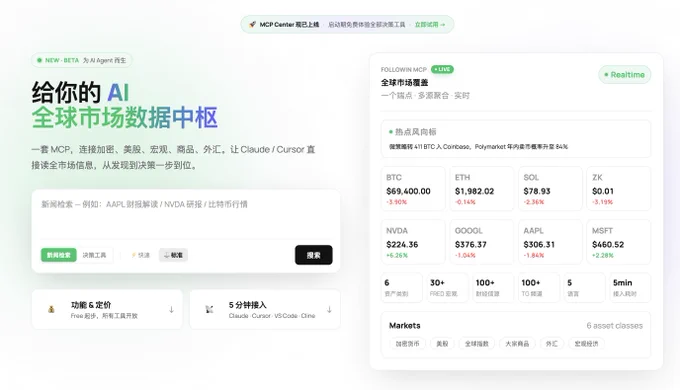The height and width of the screenshot is (390, 680).
Task: Click the money bag icon on 功能 & 定价 card
Action: tap(51, 309)
